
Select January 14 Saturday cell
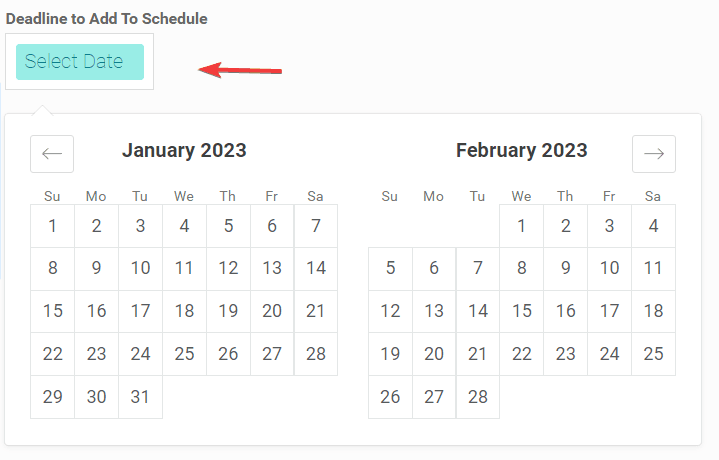click(316, 269)
